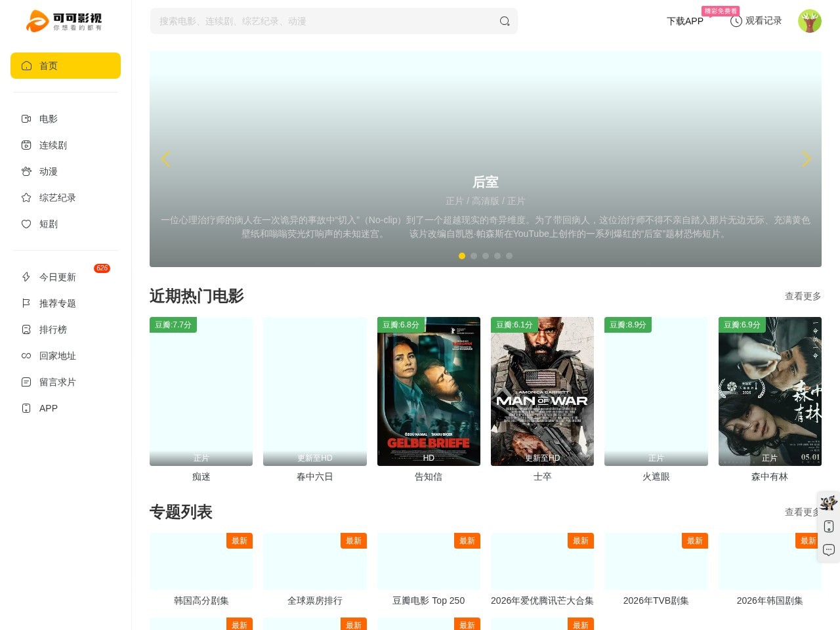
Task: Click the 下载APP link
Action: pyautogui.click(x=685, y=21)
